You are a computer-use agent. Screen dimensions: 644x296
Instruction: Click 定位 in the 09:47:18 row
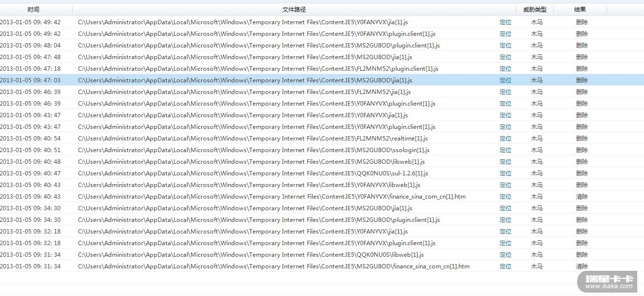505,69
